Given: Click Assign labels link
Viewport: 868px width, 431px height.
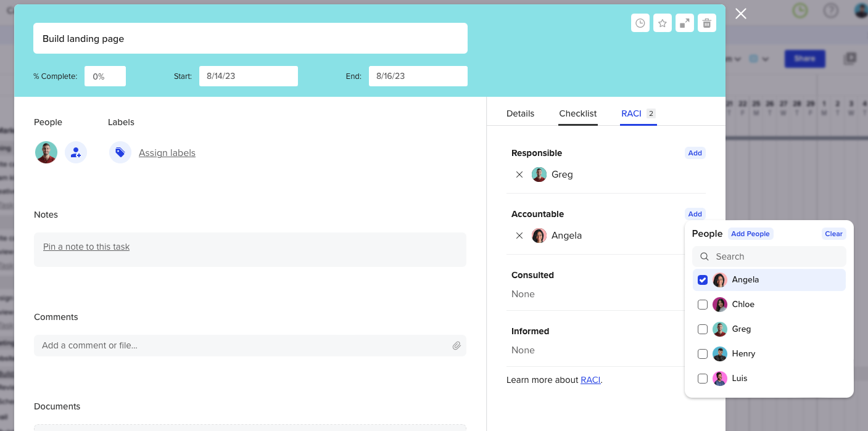Looking at the screenshot, I should pyautogui.click(x=167, y=153).
